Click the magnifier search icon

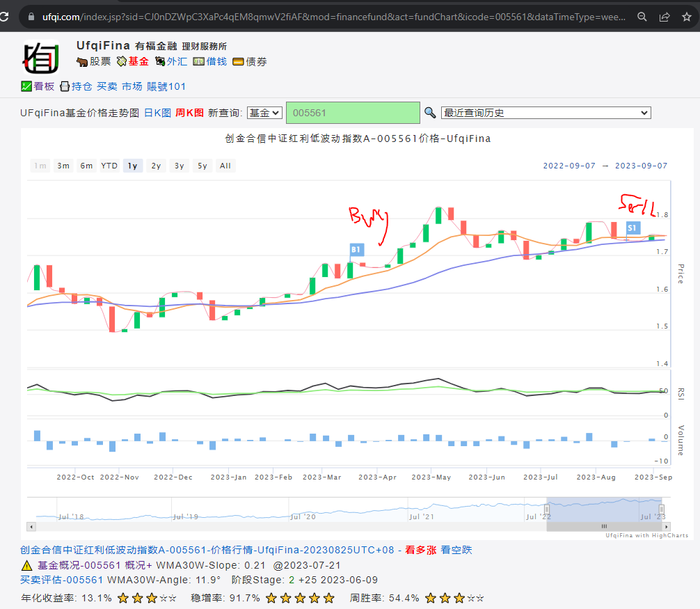[430, 113]
